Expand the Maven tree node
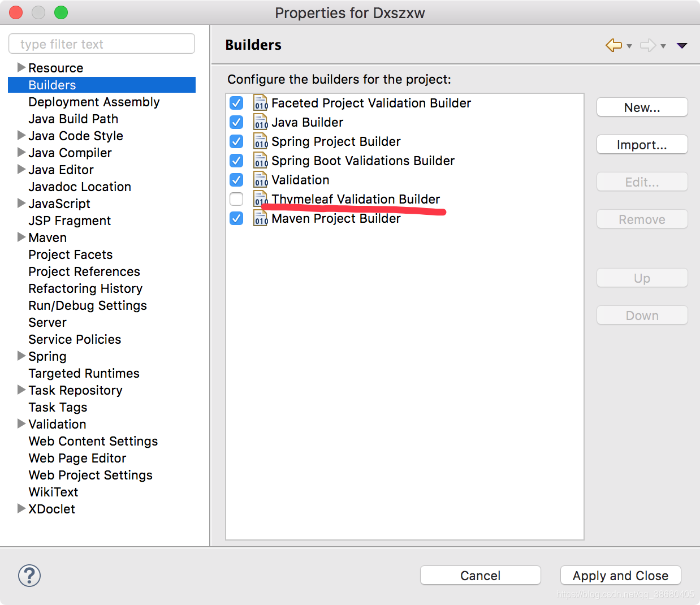The height and width of the screenshot is (605, 700). tap(21, 237)
